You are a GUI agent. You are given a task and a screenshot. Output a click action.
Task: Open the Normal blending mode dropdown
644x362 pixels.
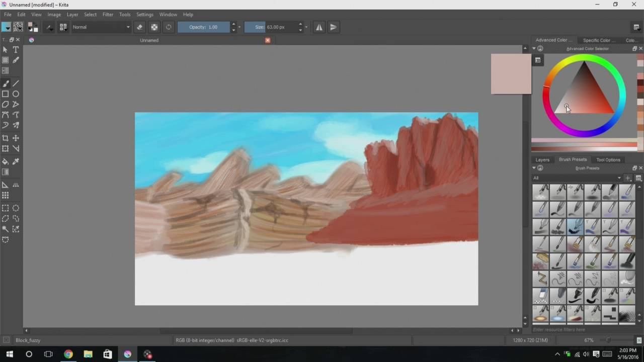tap(101, 27)
